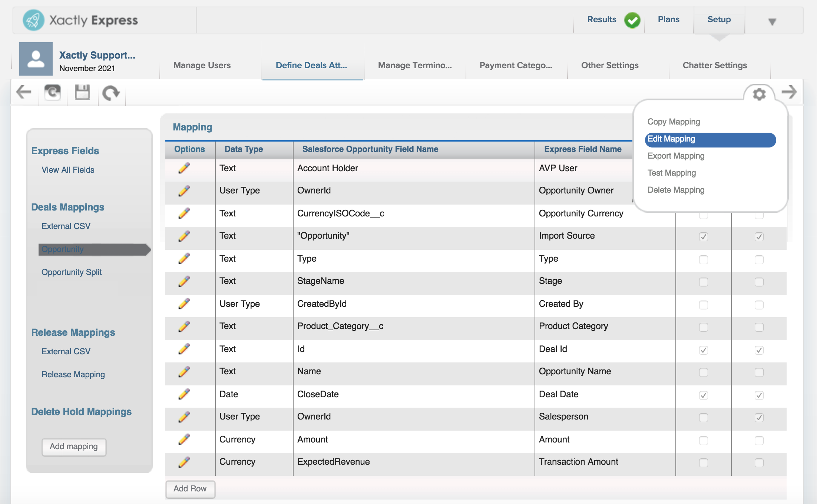Open the Chatter Settings tab

pyautogui.click(x=715, y=65)
